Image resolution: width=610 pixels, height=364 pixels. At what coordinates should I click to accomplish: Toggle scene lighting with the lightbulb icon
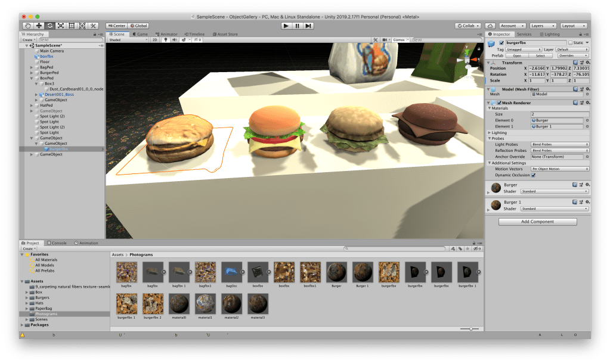point(166,40)
